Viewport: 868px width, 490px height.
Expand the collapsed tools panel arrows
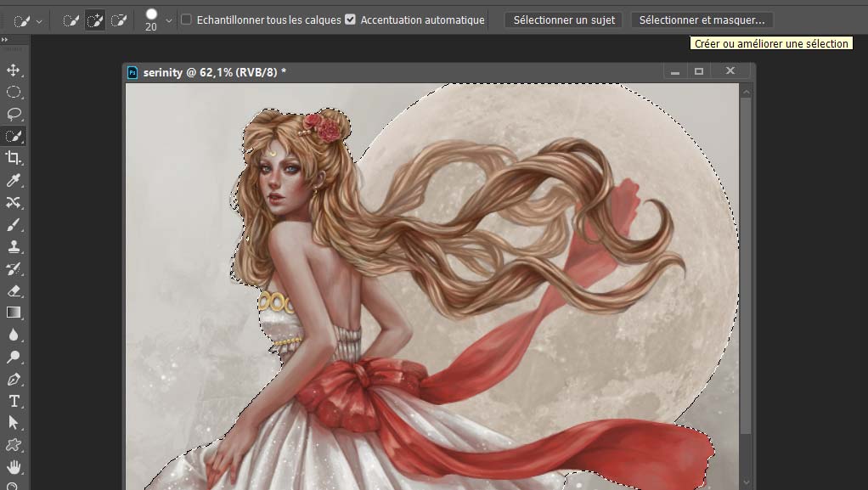click(5, 39)
